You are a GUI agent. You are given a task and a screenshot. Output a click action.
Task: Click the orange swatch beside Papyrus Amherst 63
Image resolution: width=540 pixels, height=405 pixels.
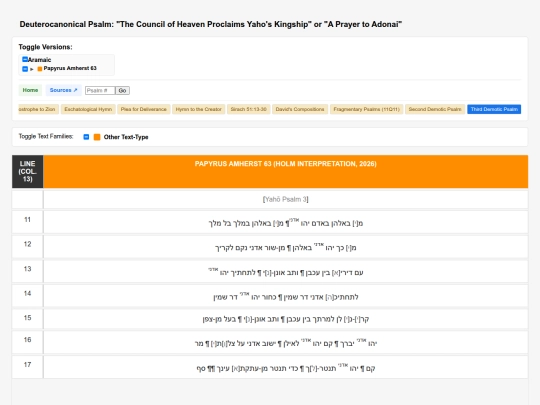pos(40,69)
